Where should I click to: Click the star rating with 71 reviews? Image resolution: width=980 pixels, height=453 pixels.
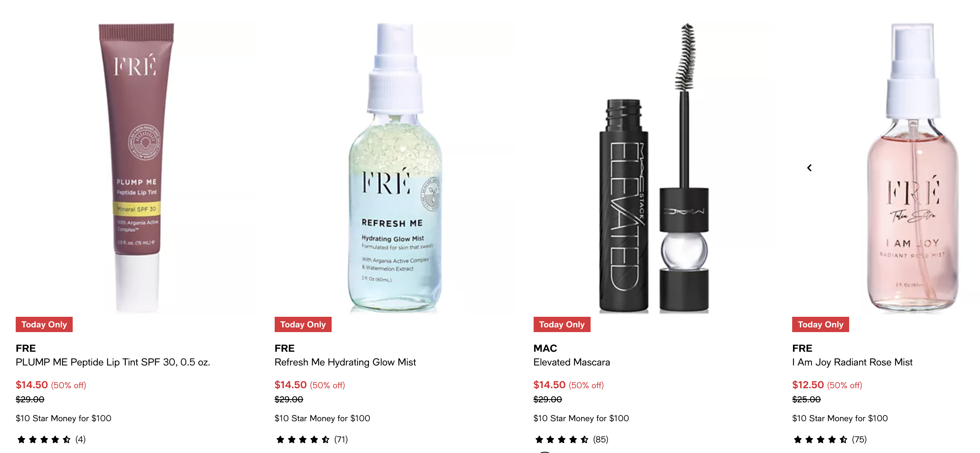point(311,439)
